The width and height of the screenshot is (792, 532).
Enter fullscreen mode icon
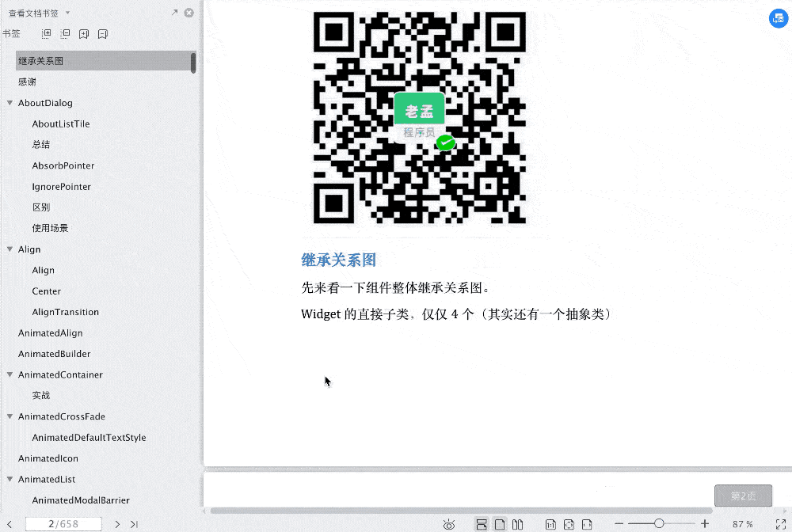(780, 524)
